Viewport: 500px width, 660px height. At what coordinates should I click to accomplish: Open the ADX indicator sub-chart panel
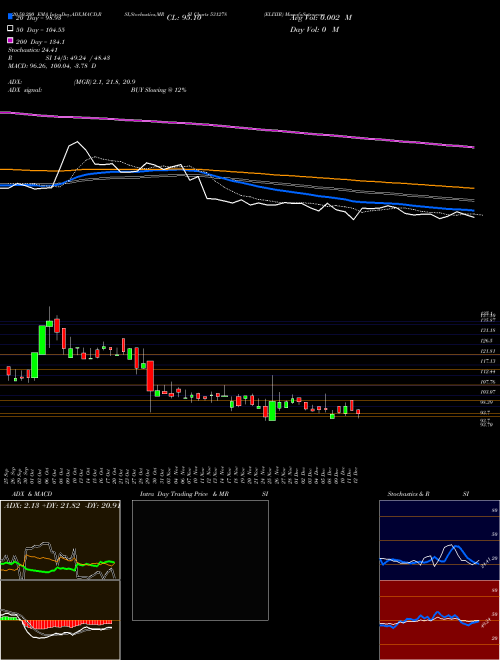[60, 540]
